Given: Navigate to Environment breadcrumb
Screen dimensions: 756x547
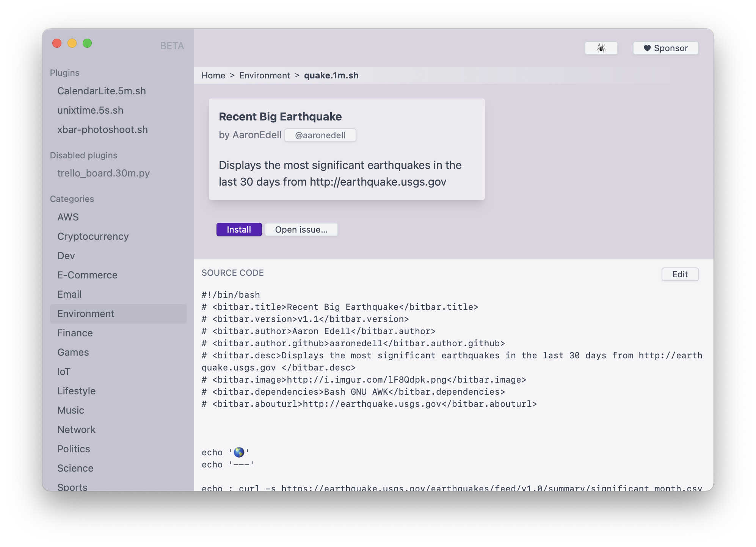Looking at the screenshot, I should pyautogui.click(x=264, y=75).
